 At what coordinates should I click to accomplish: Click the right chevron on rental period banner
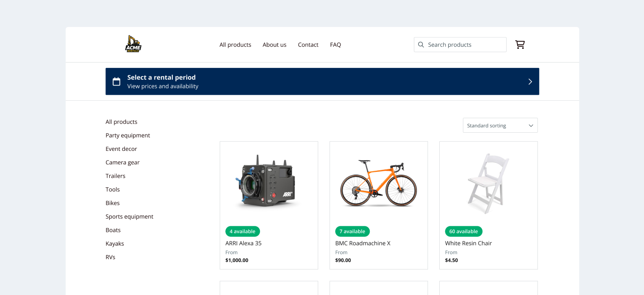530,82
